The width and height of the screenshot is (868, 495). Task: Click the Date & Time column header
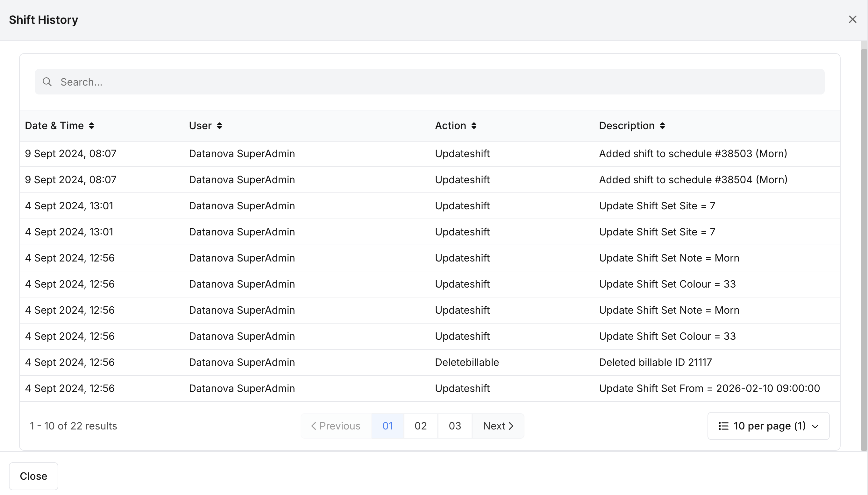54,126
